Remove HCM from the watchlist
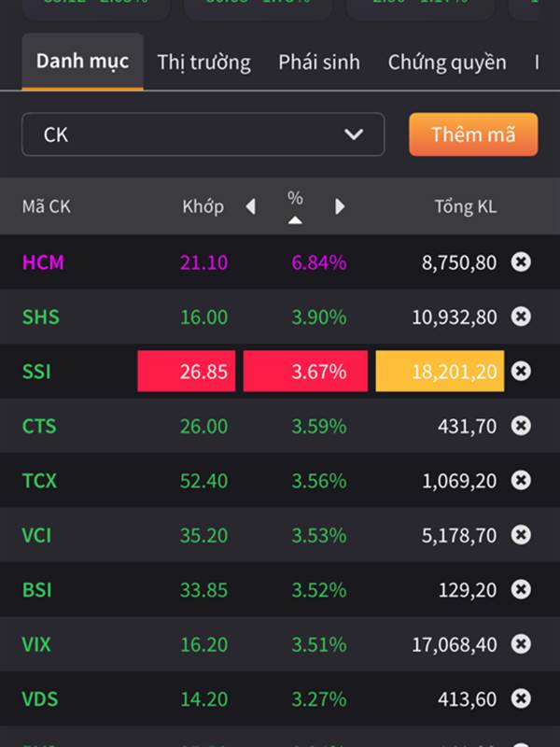560x747 pixels. tap(521, 261)
